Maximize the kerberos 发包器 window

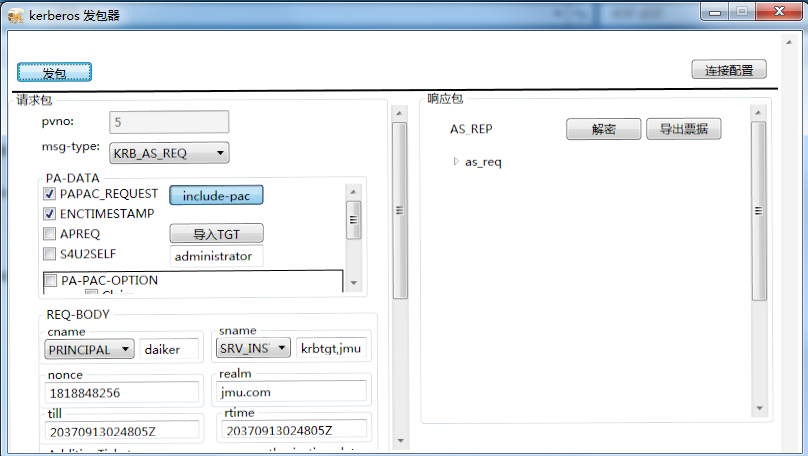[x=742, y=11]
